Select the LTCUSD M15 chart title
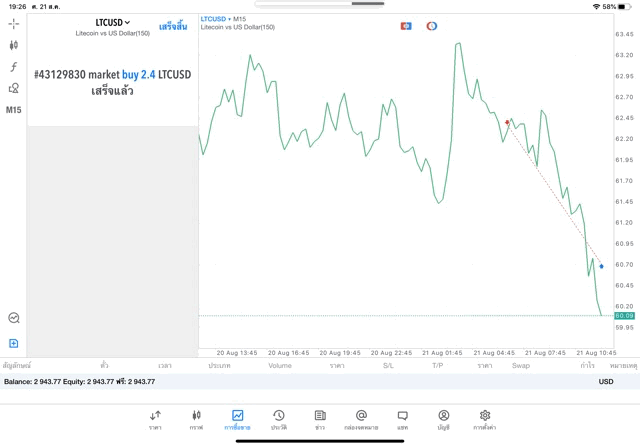Screen dimensions: 640x447 click(x=223, y=19)
